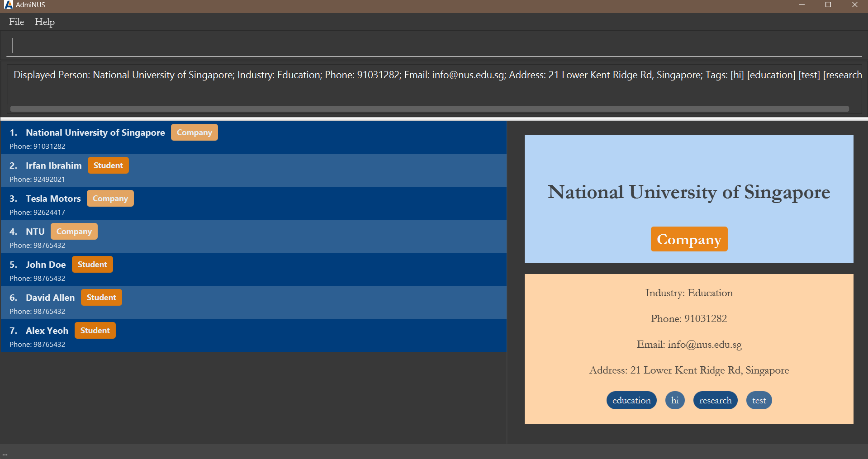
Task: Click the large Company label in detail panel
Action: [x=689, y=239]
